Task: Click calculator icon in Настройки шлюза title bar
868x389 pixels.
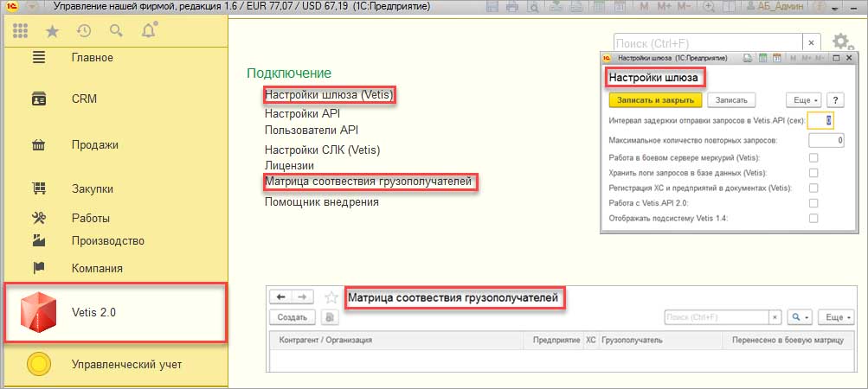Action: pyautogui.click(x=762, y=58)
